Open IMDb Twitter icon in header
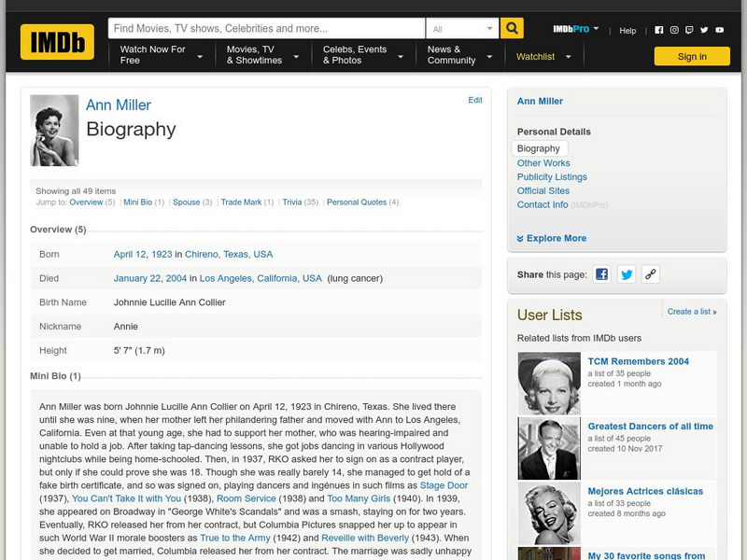The image size is (747, 560). pos(704,30)
